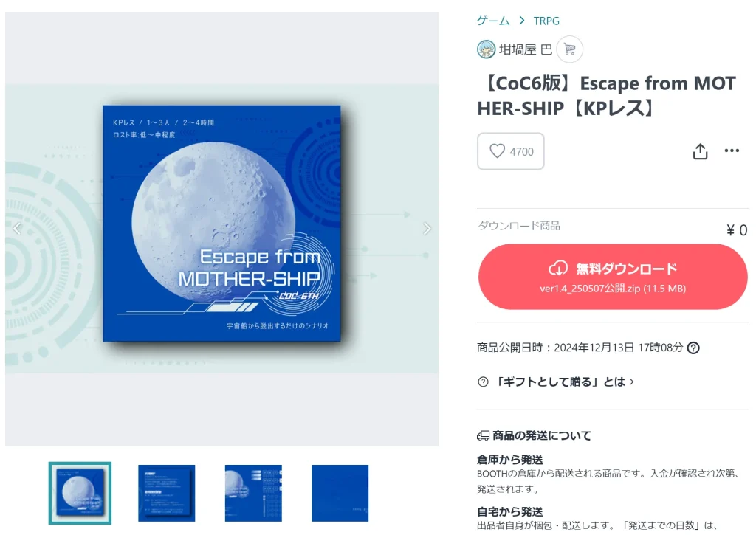The image size is (756, 535).
Task: Click the help icon next to 商品公開日時
Action: (x=693, y=348)
